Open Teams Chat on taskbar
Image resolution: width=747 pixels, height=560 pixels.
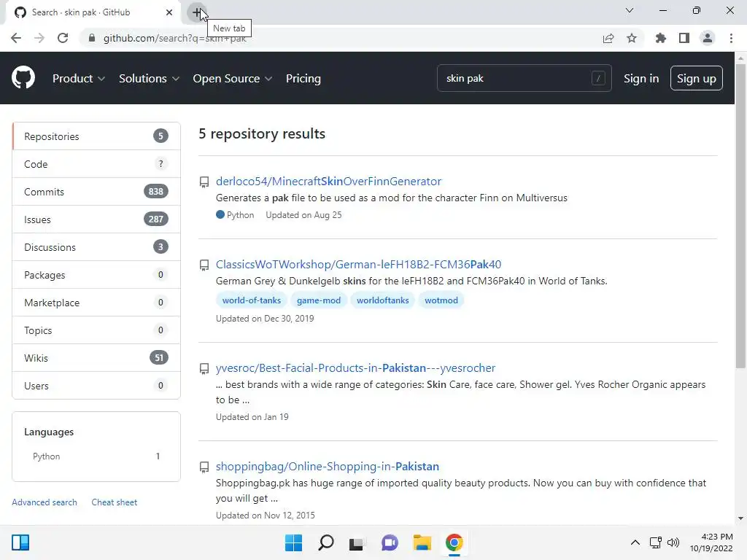pyautogui.click(x=390, y=542)
